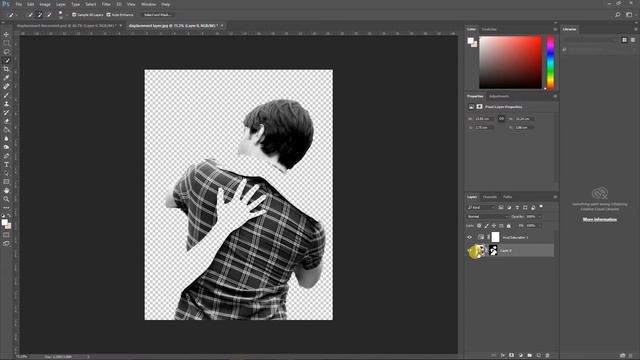640x360 pixels.
Task: Click Add to Selection mode icon
Action: click(x=40, y=15)
